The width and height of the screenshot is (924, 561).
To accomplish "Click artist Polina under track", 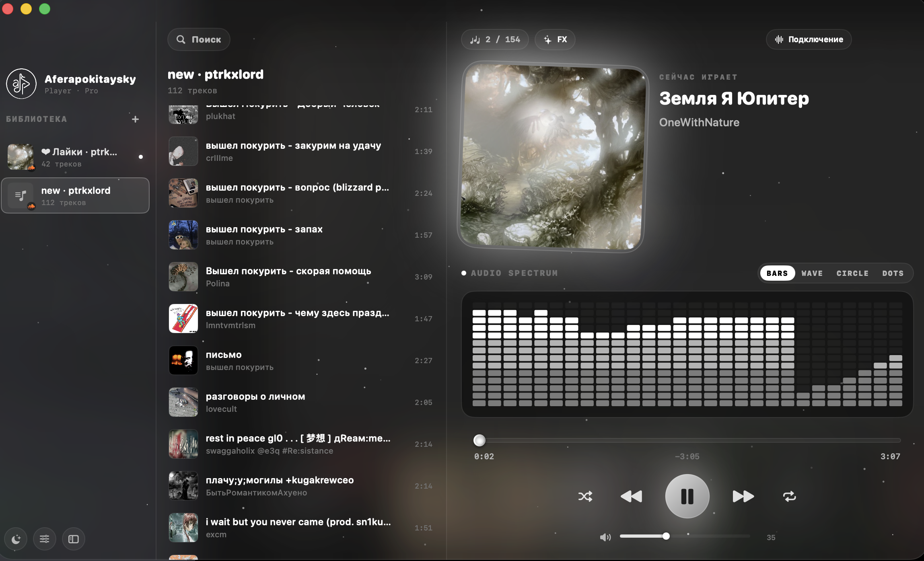I will (x=218, y=284).
